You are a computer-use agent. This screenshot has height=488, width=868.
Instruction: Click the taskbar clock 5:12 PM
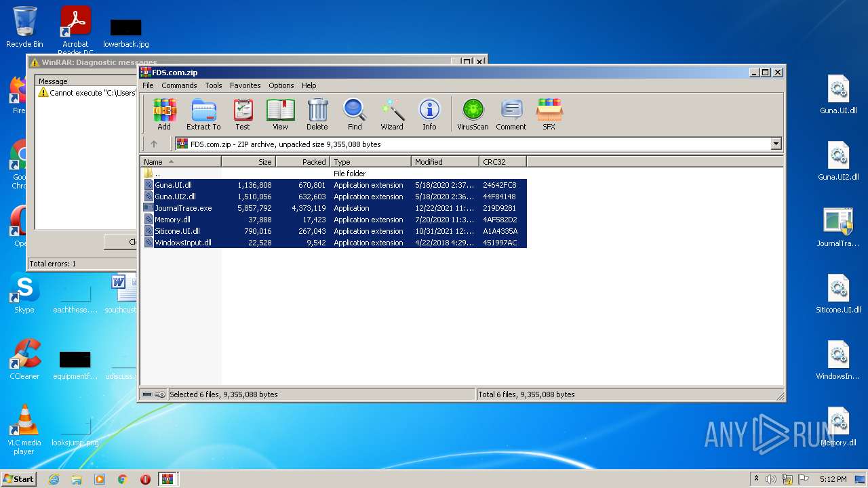click(833, 479)
